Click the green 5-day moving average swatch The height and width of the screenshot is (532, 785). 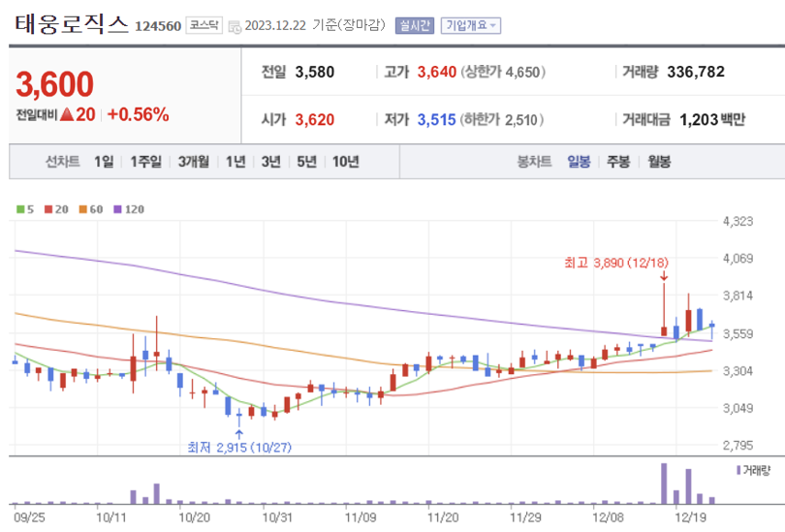20,209
